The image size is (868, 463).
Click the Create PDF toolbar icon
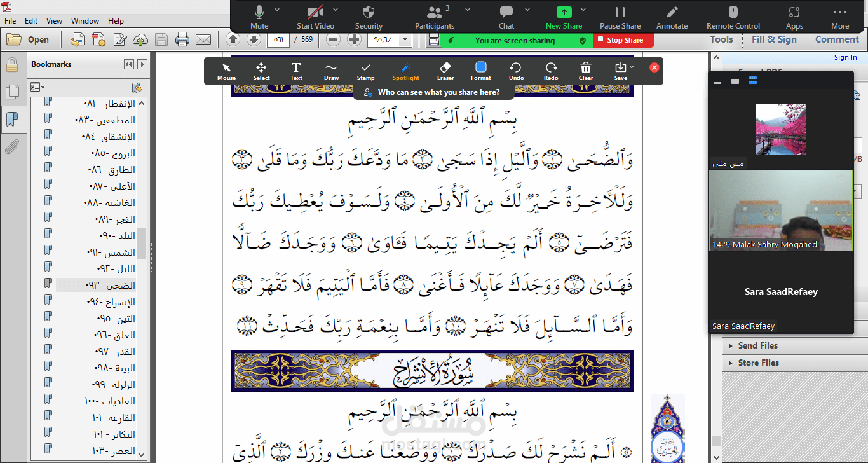(98, 39)
